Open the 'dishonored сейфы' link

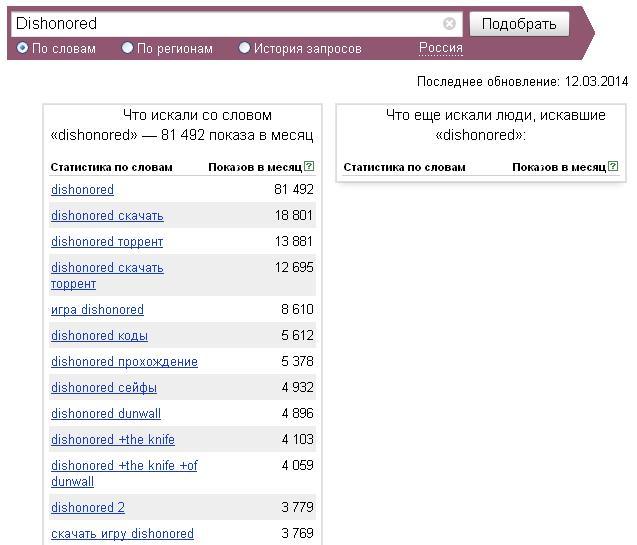[104, 387]
